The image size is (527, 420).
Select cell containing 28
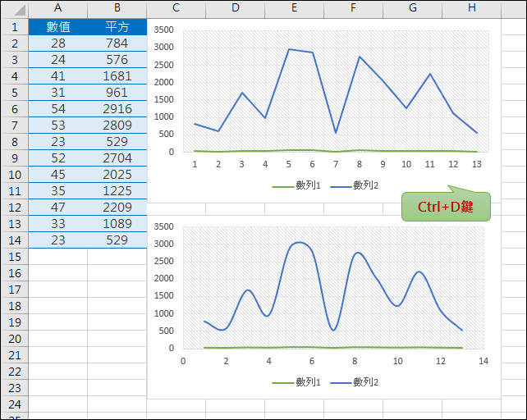point(57,43)
